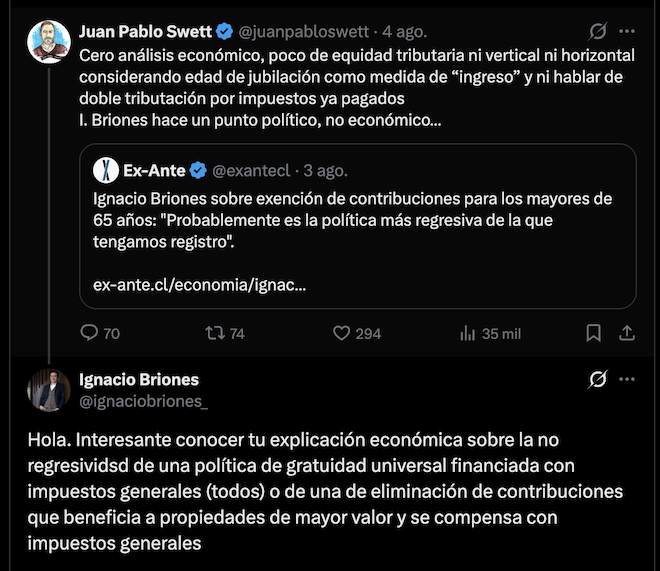The width and height of the screenshot is (660, 571).
Task: Open the 4 ago. timestamp link
Action: [405, 32]
